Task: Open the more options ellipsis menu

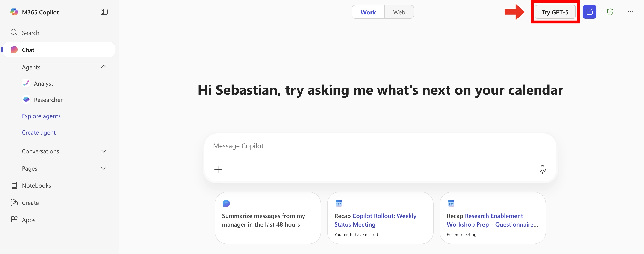Action: coord(630,12)
